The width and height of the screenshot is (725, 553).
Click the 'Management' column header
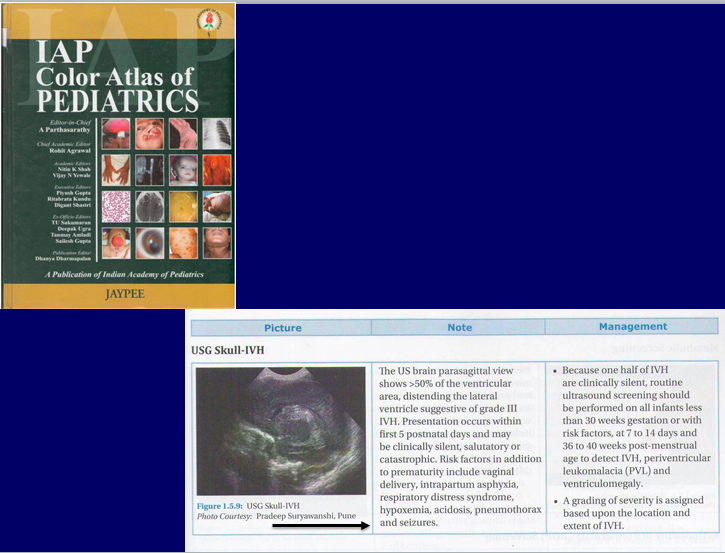click(x=633, y=326)
